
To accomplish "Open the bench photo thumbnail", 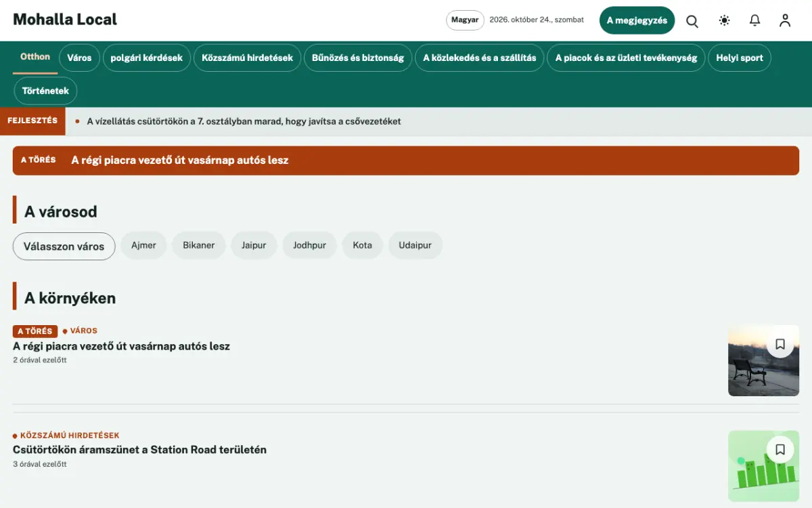I will (x=763, y=360).
